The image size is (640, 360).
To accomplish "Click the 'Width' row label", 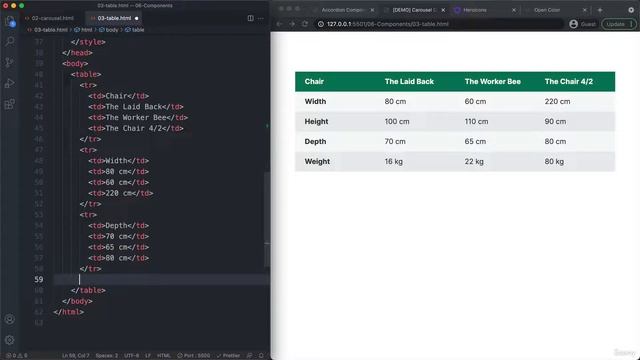I will (x=315, y=102).
